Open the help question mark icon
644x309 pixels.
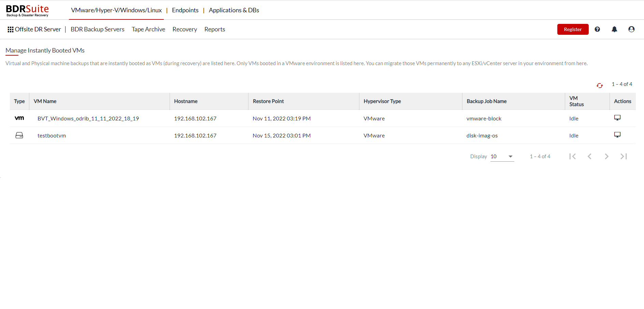tap(597, 29)
